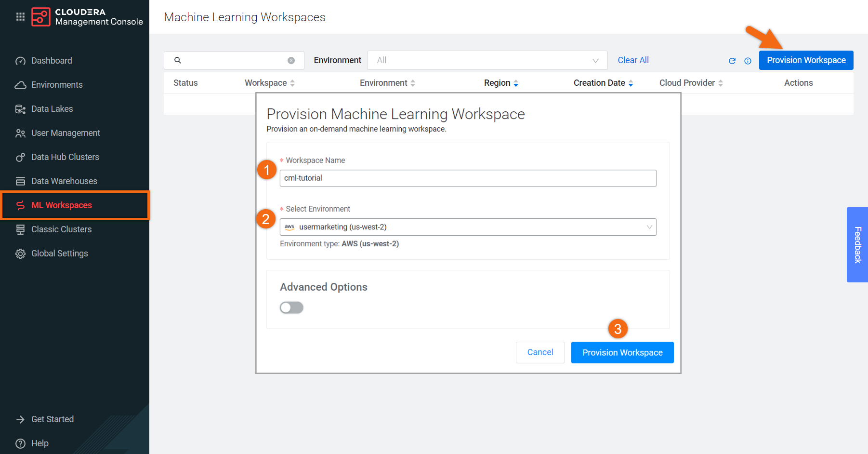Click the Environments cloud icon
Screen dimensions: 868x454
[20, 84]
